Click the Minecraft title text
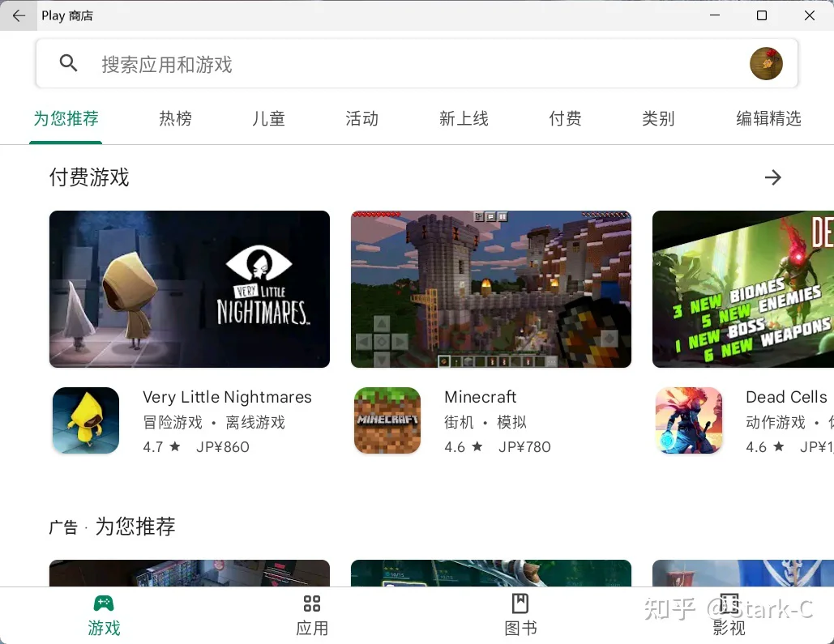 (481, 397)
